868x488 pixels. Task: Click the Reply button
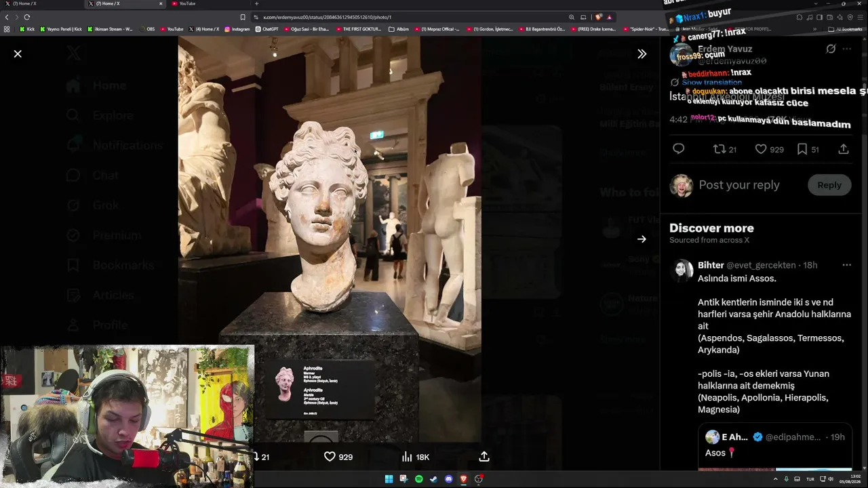(829, 185)
